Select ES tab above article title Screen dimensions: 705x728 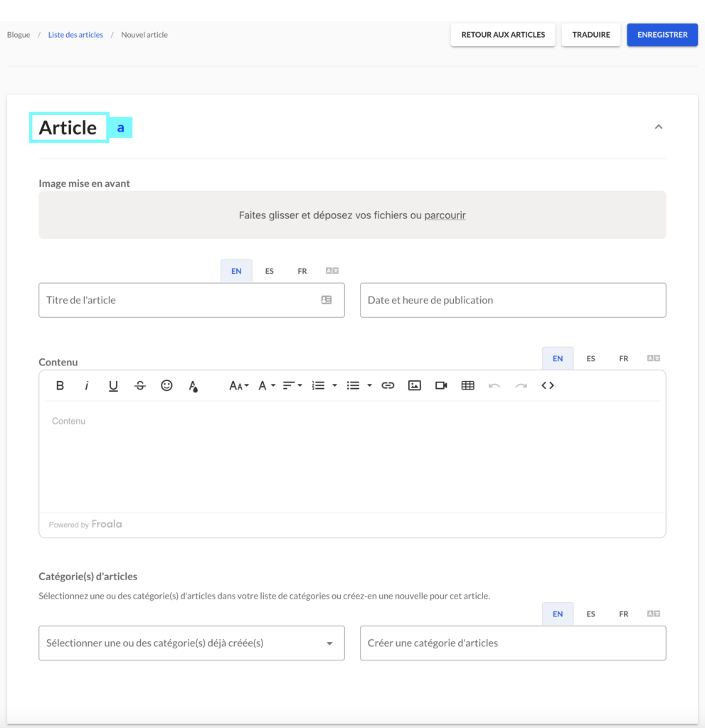[x=270, y=271]
